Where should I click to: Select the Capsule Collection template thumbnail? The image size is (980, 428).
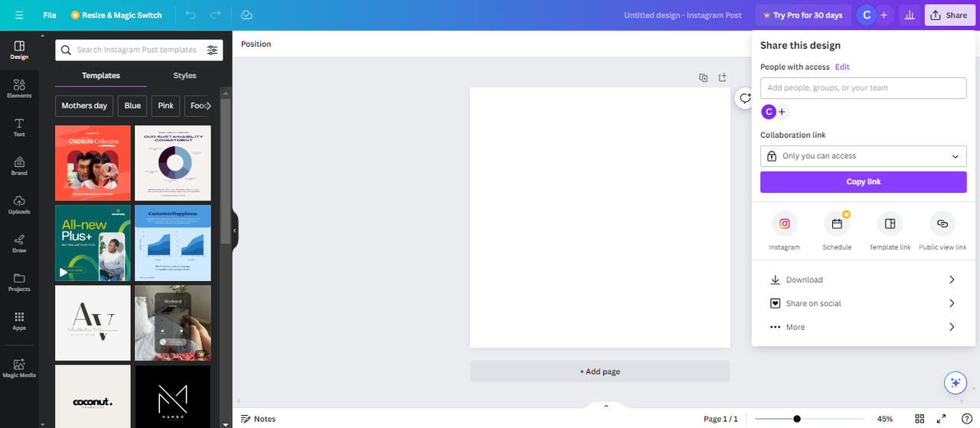click(93, 163)
